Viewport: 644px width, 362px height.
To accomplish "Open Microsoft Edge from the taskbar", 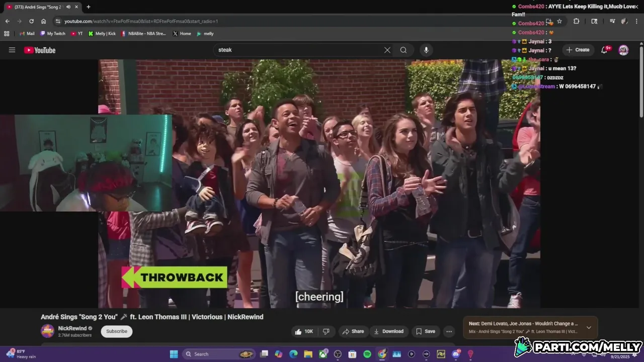I will (x=293, y=354).
